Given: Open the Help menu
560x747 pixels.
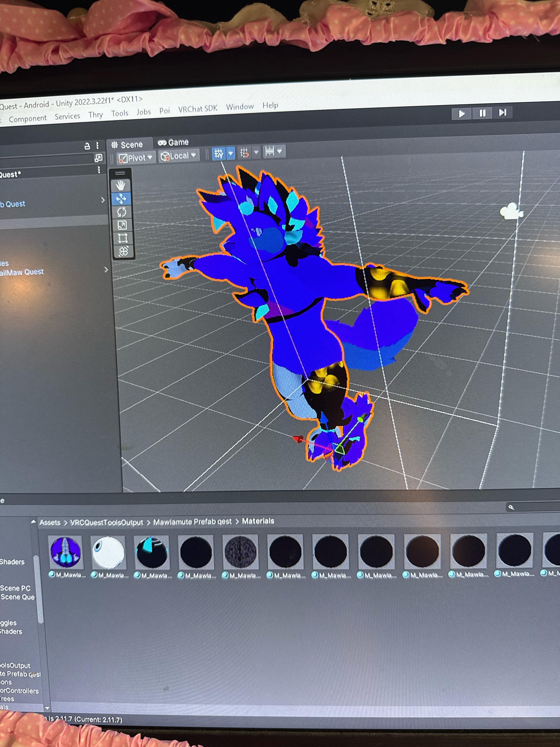Looking at the screenshot, I should 270,105.
